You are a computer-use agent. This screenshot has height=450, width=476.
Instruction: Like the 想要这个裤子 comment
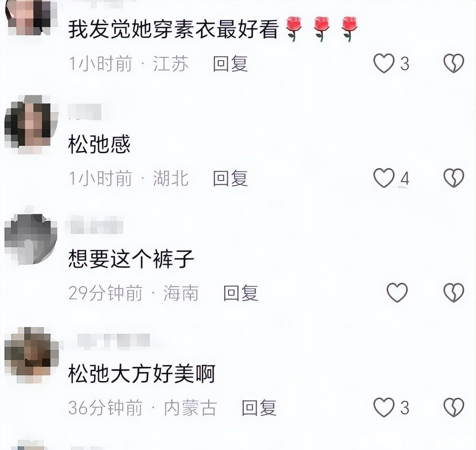[x=397, y=293]
